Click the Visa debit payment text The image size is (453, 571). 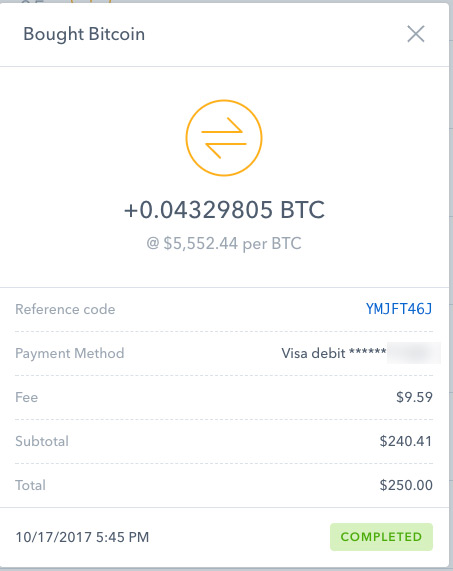pos(334,353)
